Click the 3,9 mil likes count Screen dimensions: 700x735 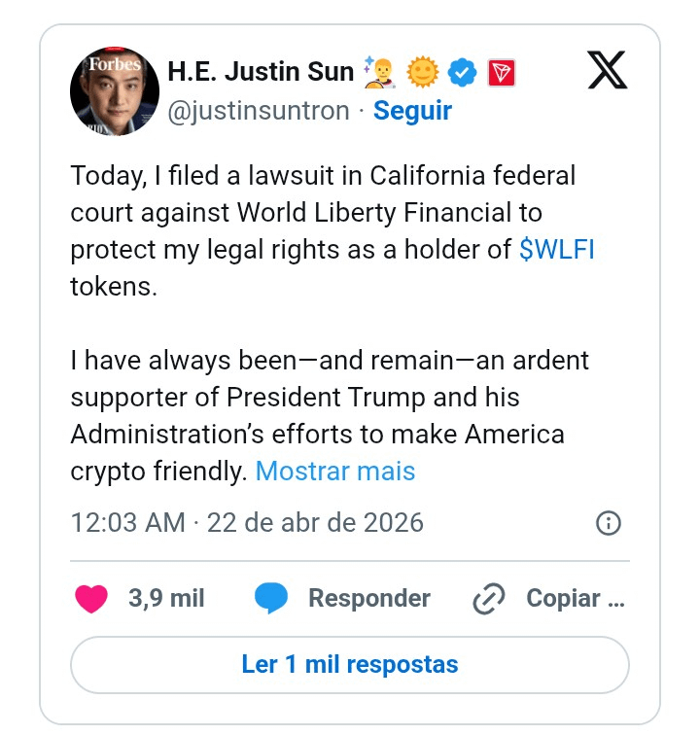tap(166, 598)
